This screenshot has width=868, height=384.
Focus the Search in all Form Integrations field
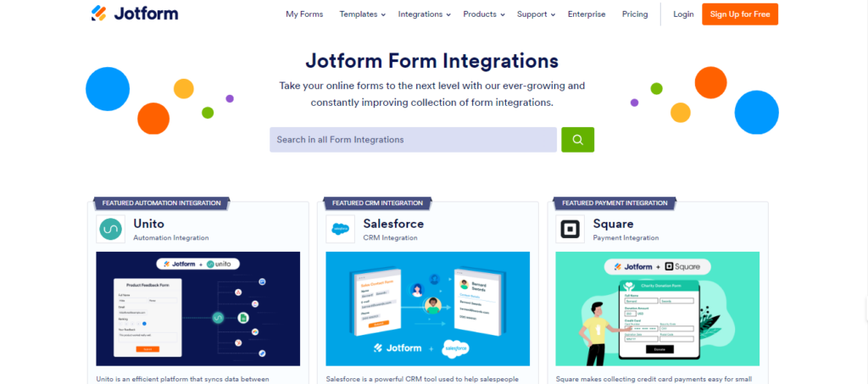[x=413, y=139]
